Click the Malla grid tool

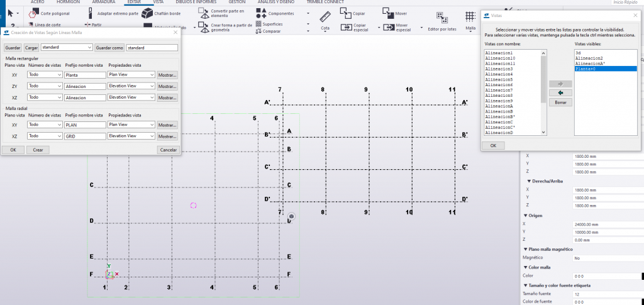pyautogui.click(x=470, y=21)
